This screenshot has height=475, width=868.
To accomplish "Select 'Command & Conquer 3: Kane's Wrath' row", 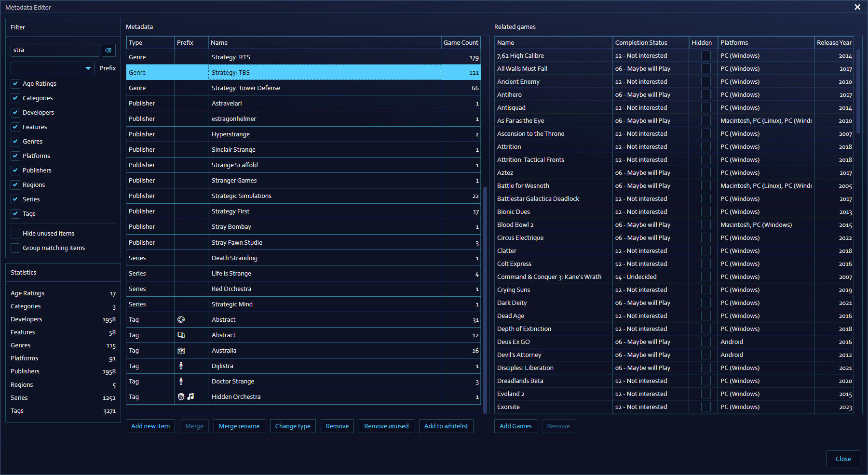I will pyautogui.click(x=674, y=277).
